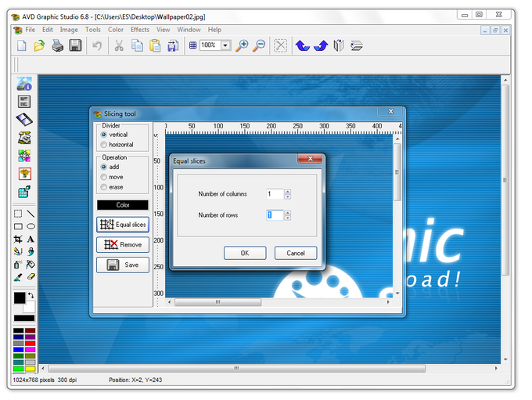Screen dimensions: 532x400
Task: Choose the move operation radio button
Action: [x=104, y=177]
